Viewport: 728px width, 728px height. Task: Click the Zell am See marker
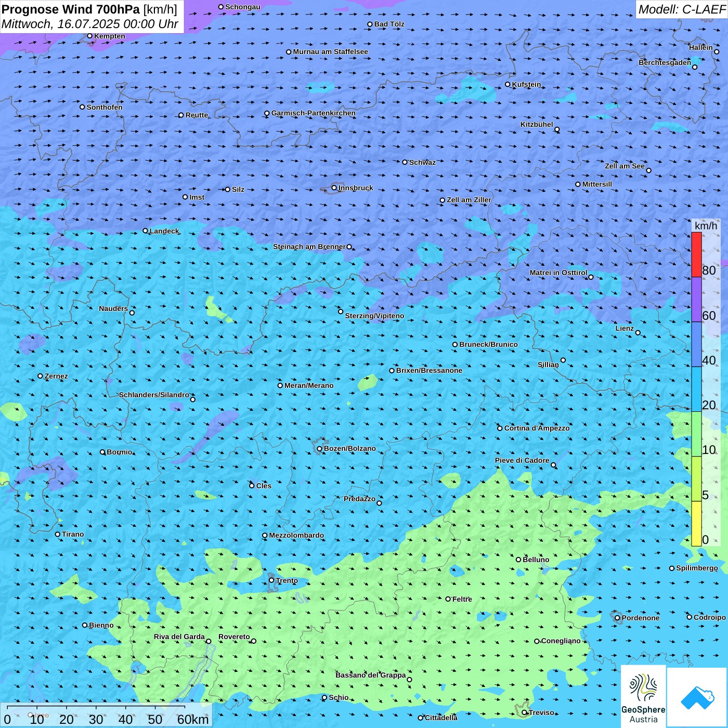(648, 170)
